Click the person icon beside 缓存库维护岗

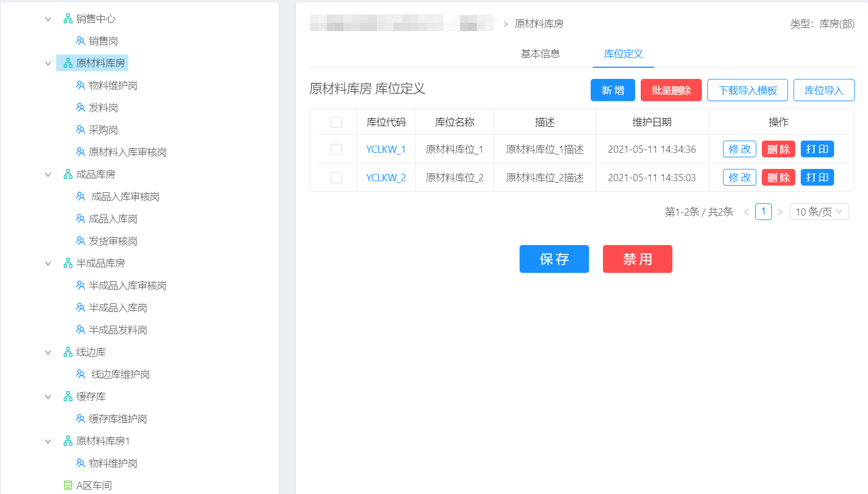(x=81, y=419)
